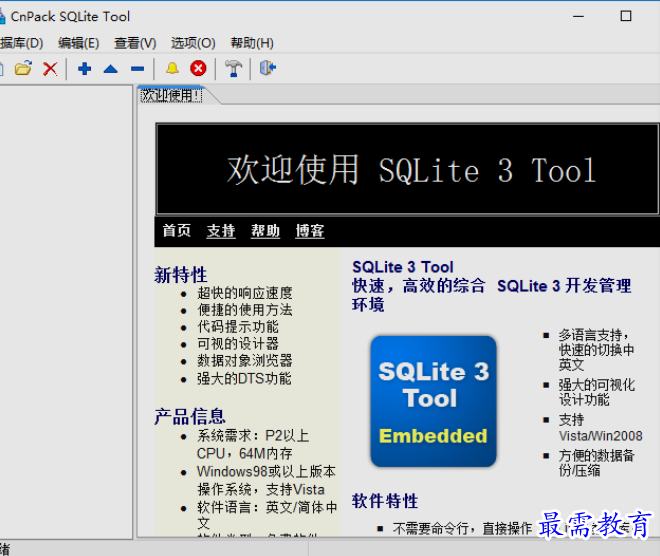660x556 pixels.
Task: Click the 博客 navigation link
Action: pyautogui.click(x=310, y=231)
